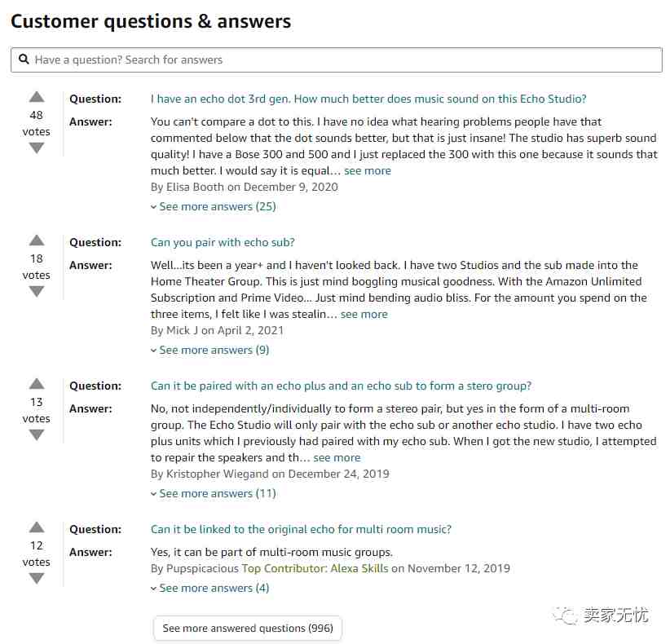Expand See more answers (25)
670x644 pixels.
coord(214,207)
